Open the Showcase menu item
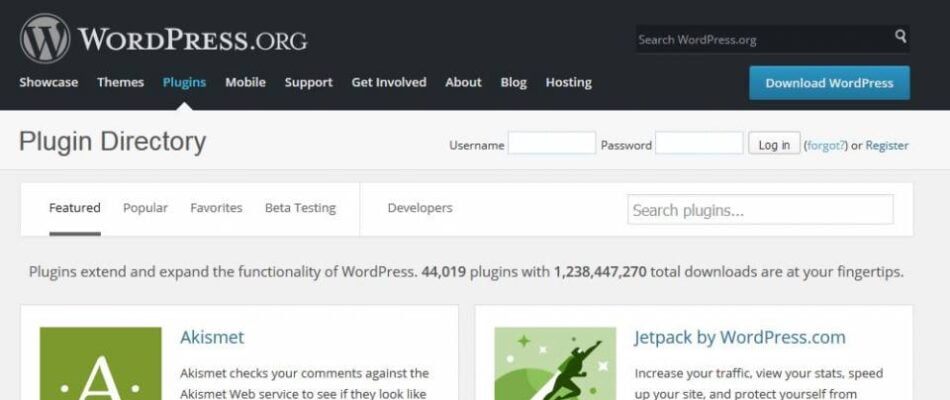Viewport: 950px width, 400px height. point(48,82)
